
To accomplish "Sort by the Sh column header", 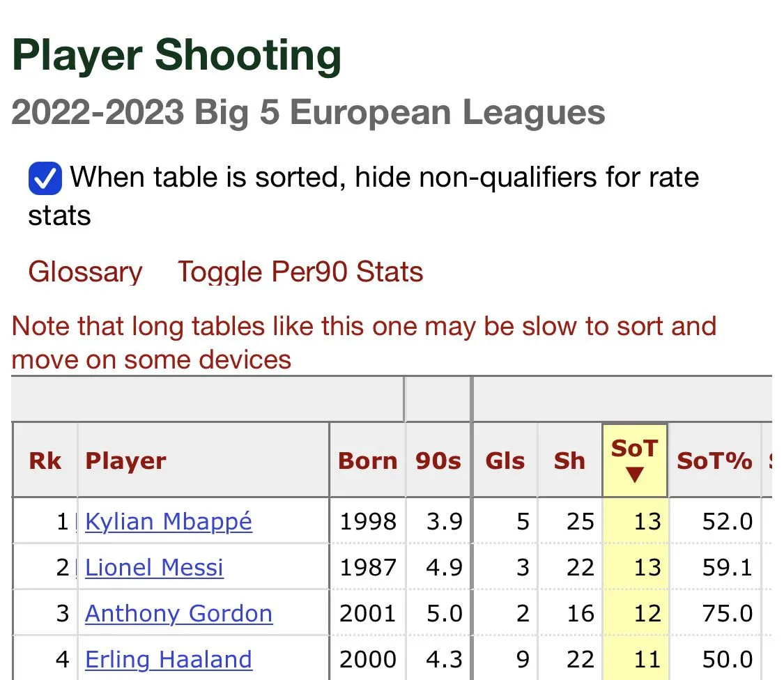I will tap(569, 461).
